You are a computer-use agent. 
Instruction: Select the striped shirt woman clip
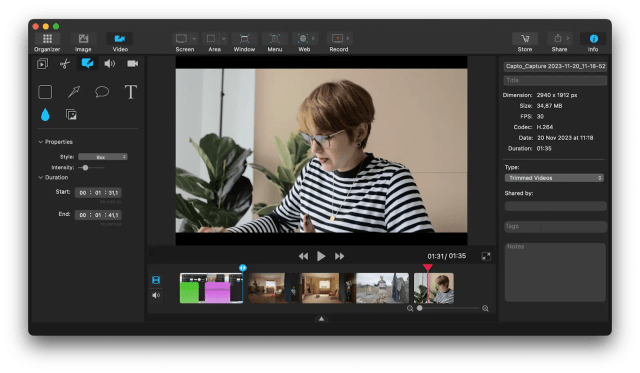point(434,288)
